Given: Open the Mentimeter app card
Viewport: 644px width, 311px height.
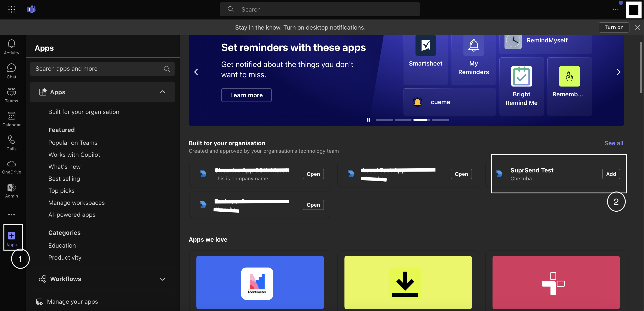Looking at the screenshot, I should coord(260,282).
